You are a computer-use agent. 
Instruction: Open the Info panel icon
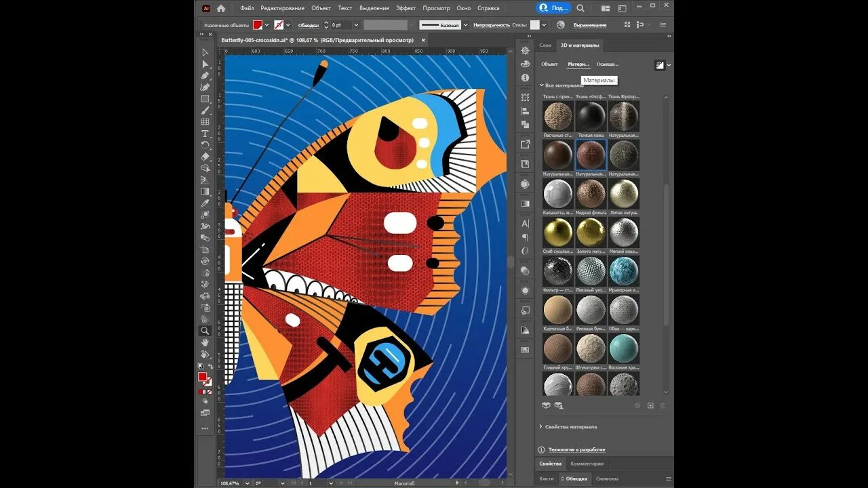(x=525, y=77)
